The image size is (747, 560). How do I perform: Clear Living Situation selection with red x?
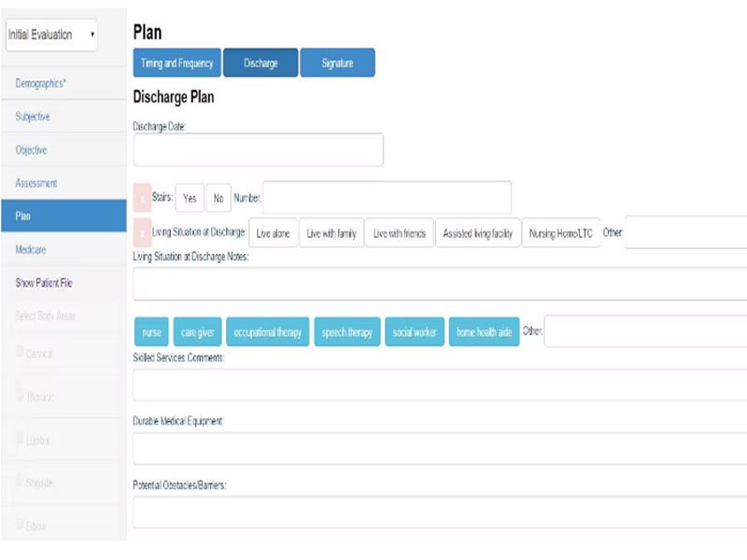[143, 232]
